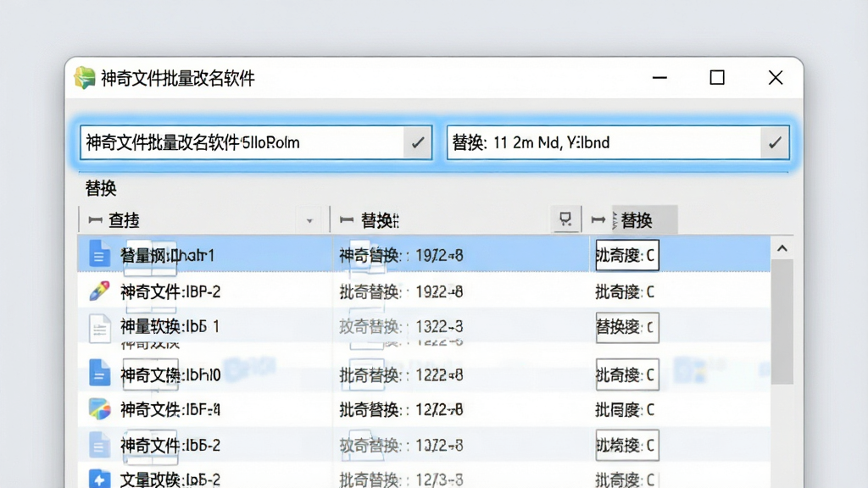The width and height of the screenshot is (868, 488).
Task: Maximize the 神奇文件批量改名软件 window
Action: point(717,77)
